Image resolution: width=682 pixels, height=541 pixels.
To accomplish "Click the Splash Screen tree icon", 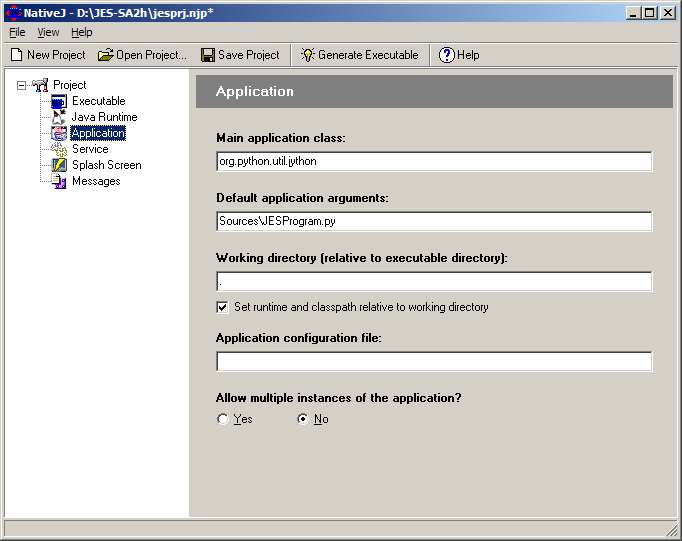I will pos(59,165).
